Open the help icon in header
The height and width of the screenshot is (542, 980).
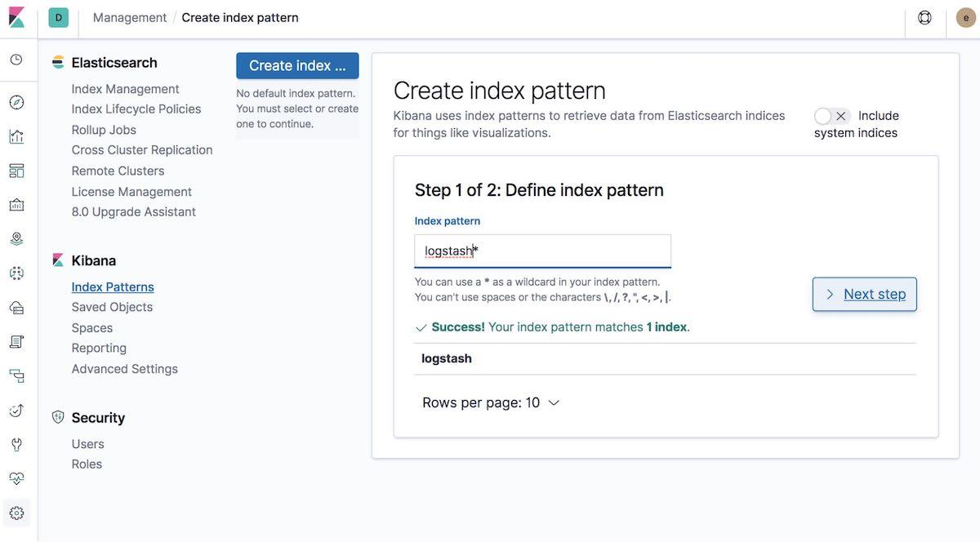[x=924, y=17]
